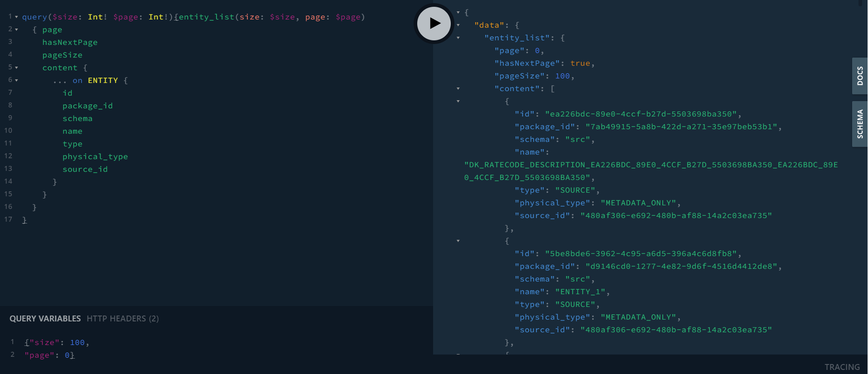The width and height of the screenshot is (868, 374).
Task: Click the size value 100 in query variables
Action: click(x=77, y=343)
